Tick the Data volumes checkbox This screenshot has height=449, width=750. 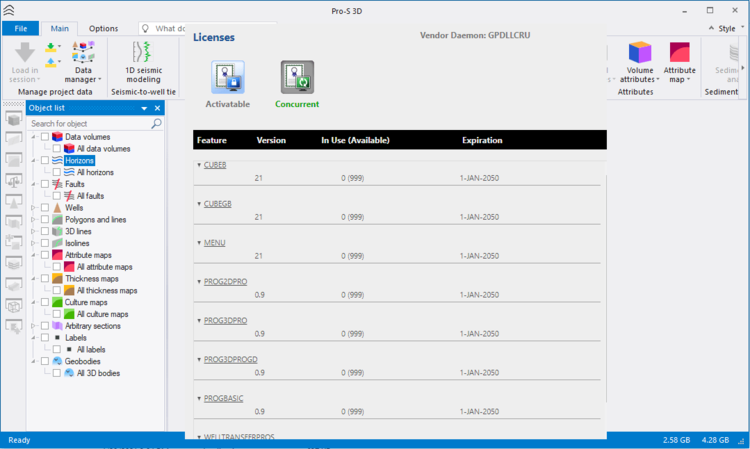pos(45,137)
